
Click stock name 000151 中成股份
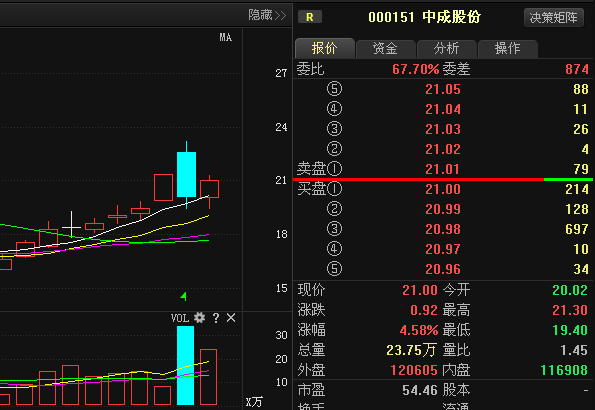pos(424,17)
